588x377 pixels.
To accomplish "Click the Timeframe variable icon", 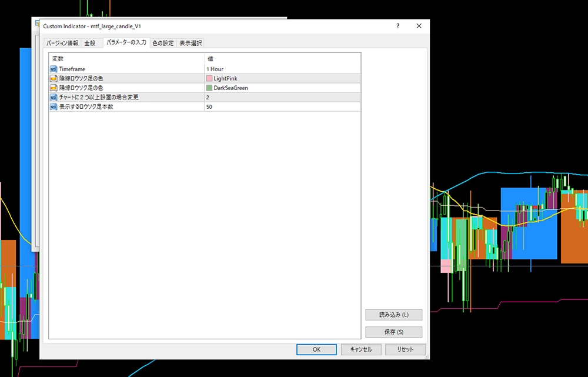I will (x=54, y=69).
